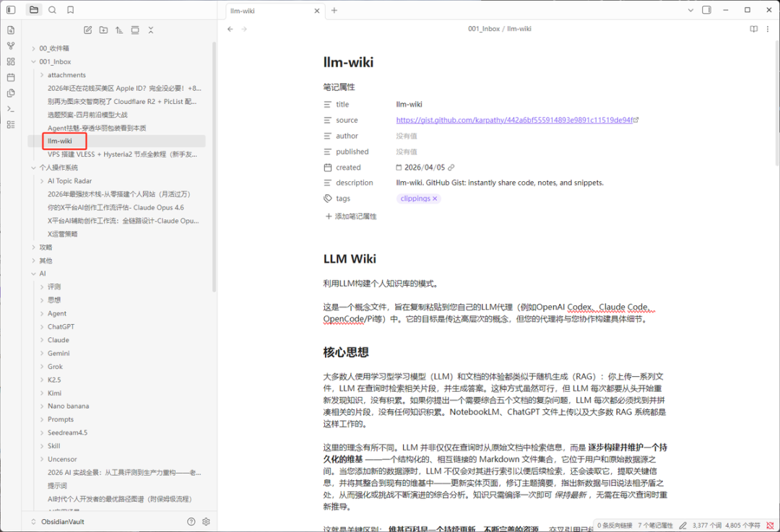Image resolution: width=780 pixels, height=532 pixels.
Task: Open the Search panel tab
Action: (52, 10)
